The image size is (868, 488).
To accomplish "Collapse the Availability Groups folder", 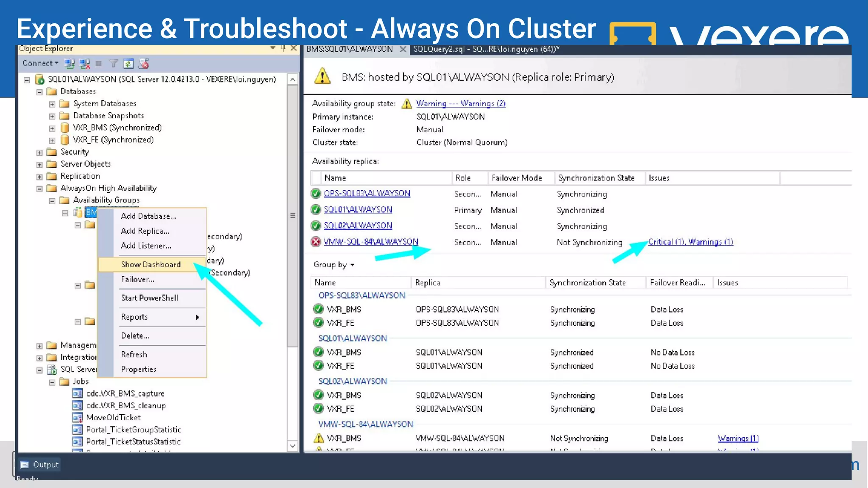I will click(52, 201).
